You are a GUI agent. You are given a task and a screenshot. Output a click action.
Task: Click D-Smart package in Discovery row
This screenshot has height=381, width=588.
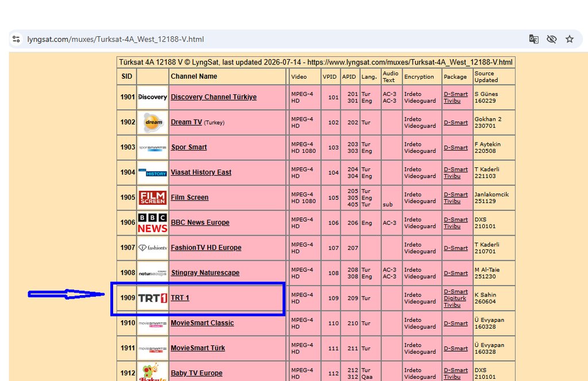(x=455, y=94)
